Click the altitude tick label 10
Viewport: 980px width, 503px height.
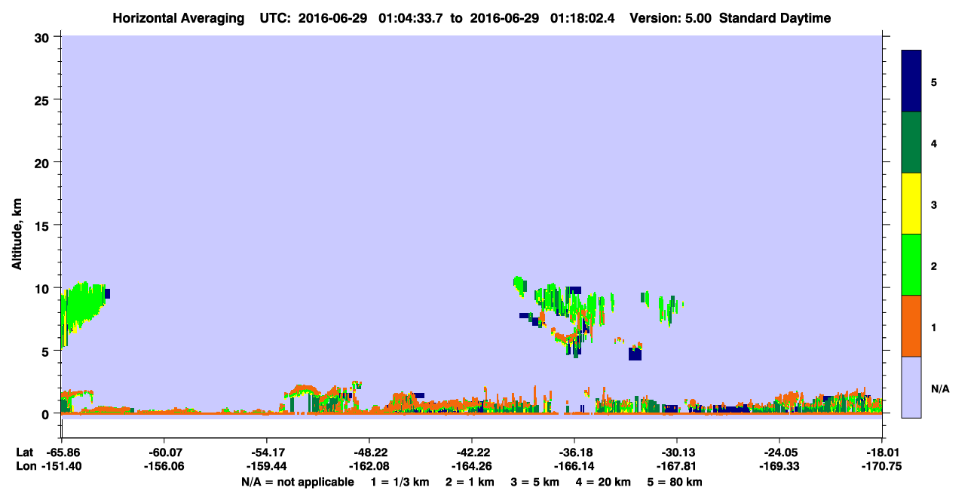[44, 288]
